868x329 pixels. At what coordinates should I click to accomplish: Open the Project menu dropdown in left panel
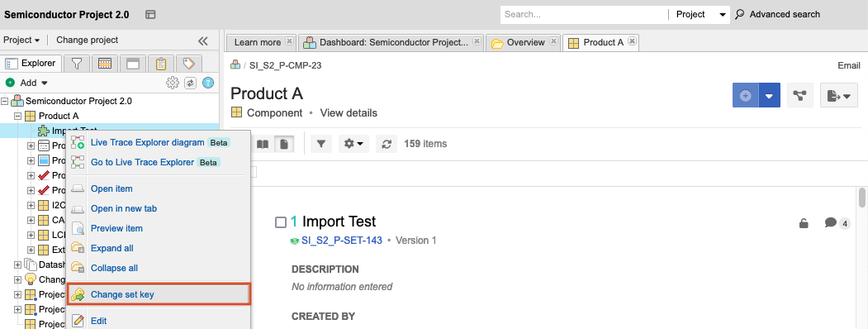21,40
